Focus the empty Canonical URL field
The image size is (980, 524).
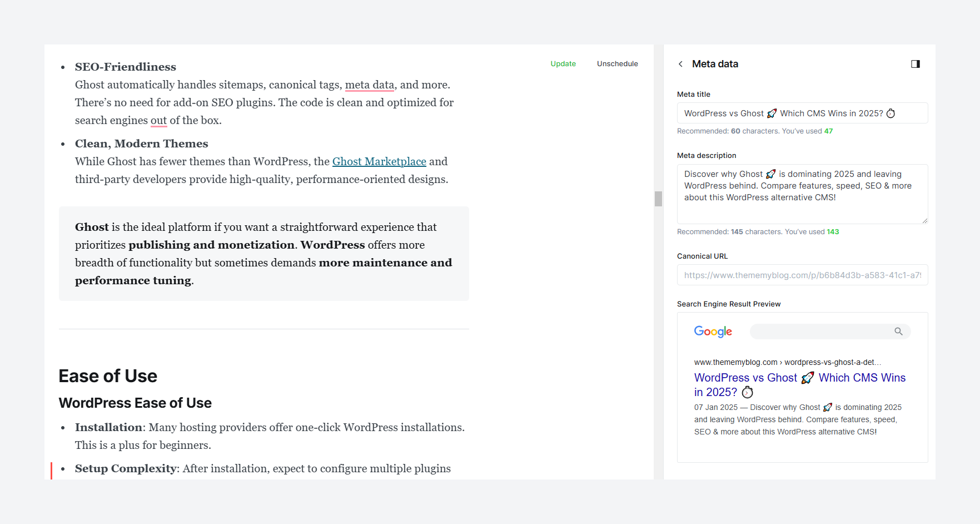pyautogui.click(x=802, y=275)
